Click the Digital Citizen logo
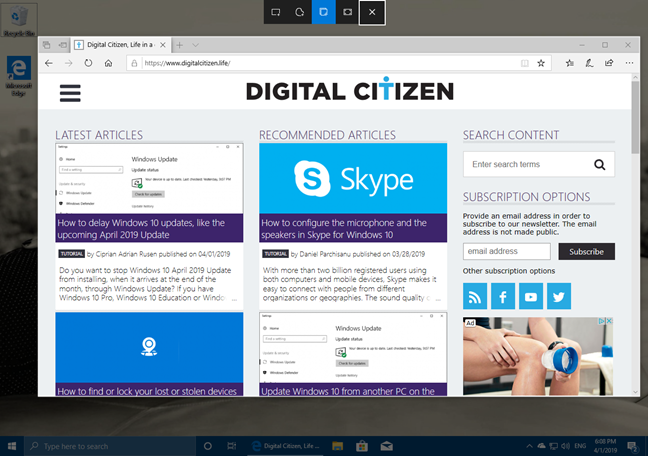Image resolution: width=648 pixels, height=456 pixels. [350, 90]
